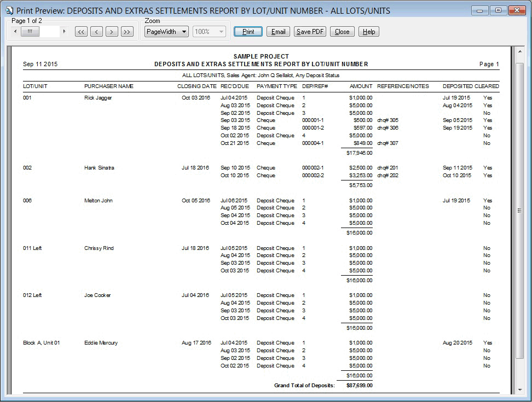The width and height of the screenshot is (532, 402).
Task: Click the Close button in the toolbar
Action: point(342,32)
